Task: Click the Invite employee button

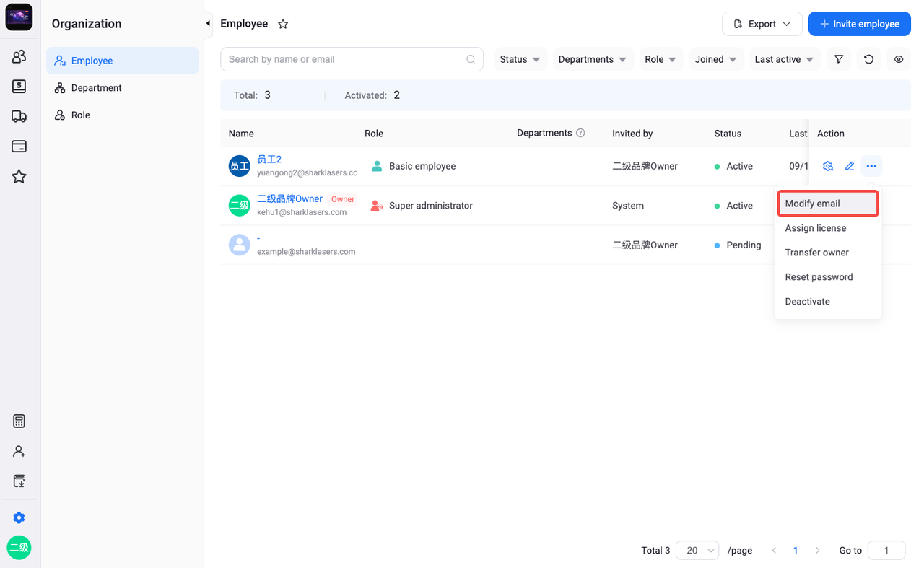Action: click(860, 24)
